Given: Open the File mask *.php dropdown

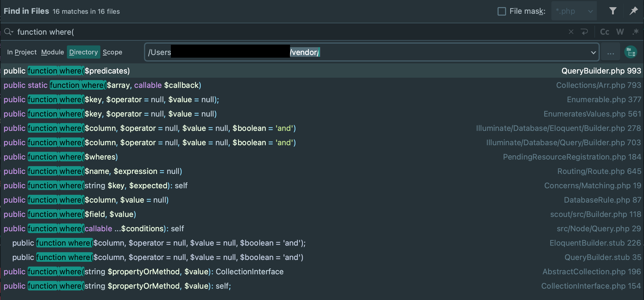Looking at the screenshot, I should point(574,11).
